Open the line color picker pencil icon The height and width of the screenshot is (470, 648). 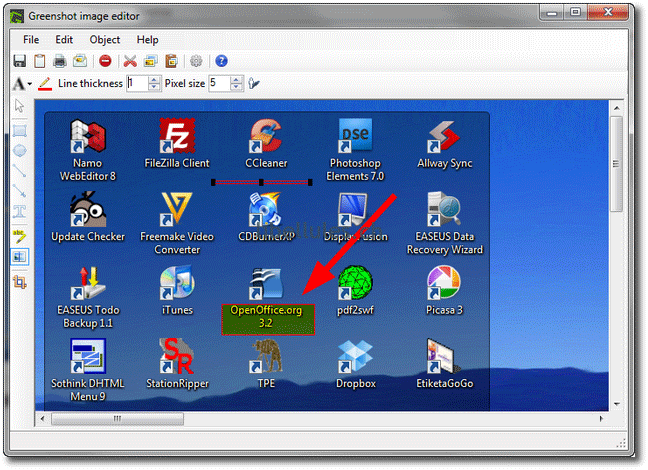coord(45,84)
